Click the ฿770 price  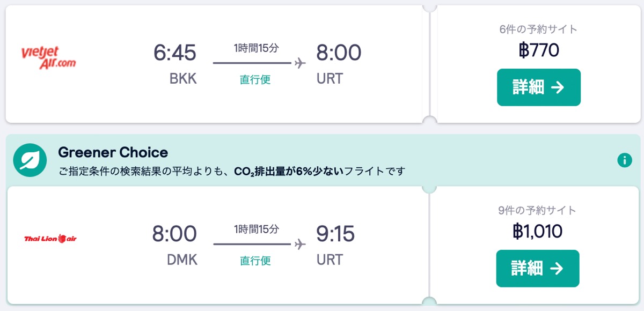[x=539, y=50]
